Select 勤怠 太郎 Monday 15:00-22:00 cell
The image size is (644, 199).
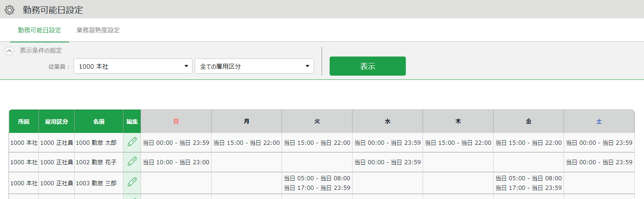247,143
